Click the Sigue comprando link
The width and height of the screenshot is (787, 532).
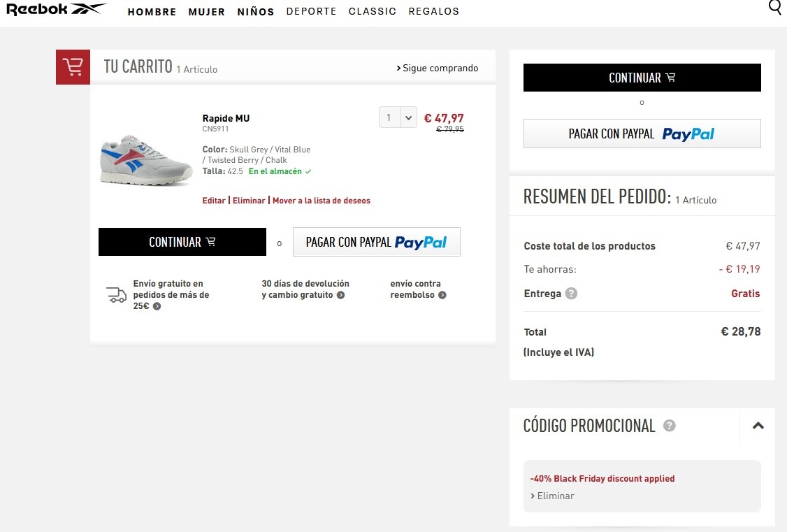coord(438,68)
